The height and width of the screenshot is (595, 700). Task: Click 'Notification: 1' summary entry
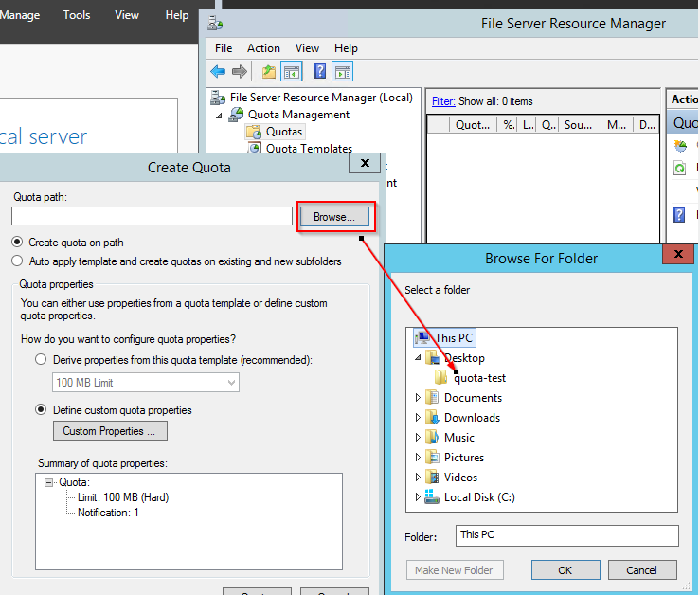pos(108,513)
